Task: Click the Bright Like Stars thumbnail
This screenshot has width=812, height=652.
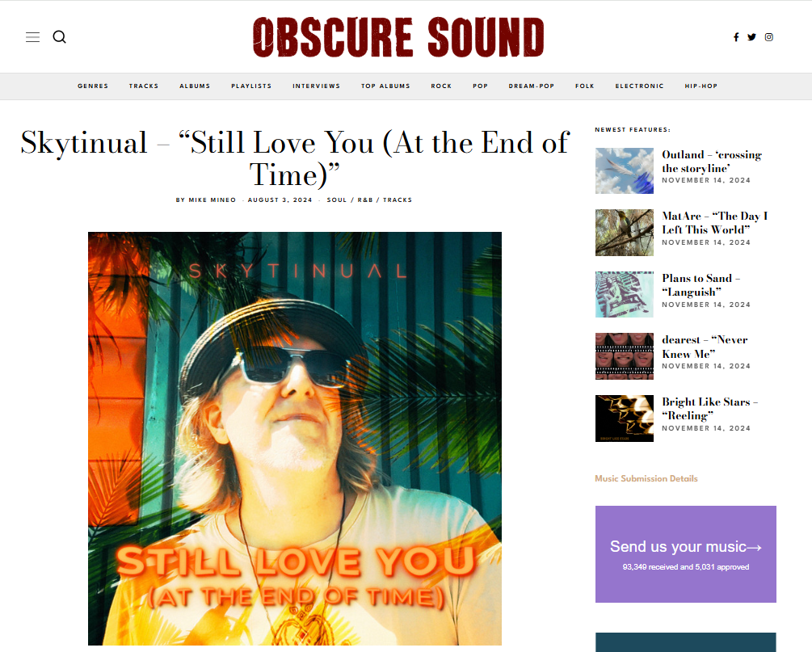Action: tap(624, 419)
